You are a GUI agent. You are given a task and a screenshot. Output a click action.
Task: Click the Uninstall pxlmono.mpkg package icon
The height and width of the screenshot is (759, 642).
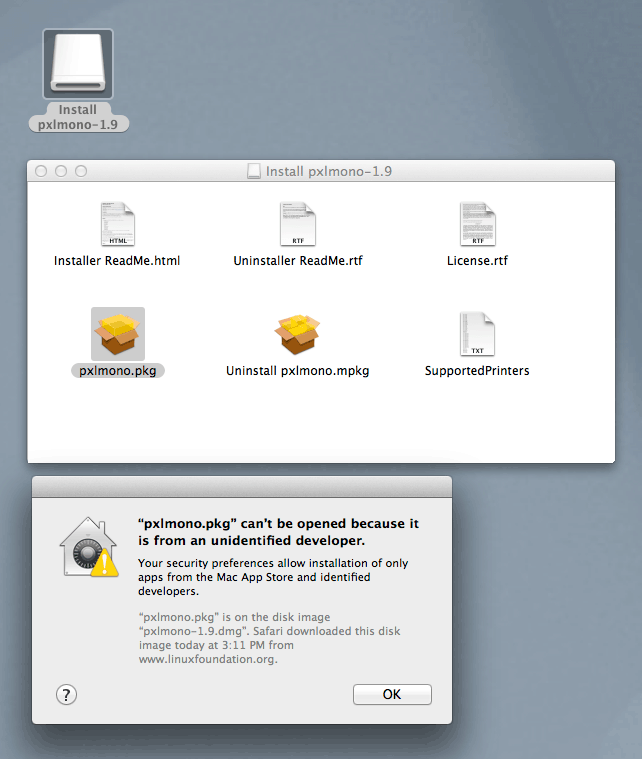(297, 334)
